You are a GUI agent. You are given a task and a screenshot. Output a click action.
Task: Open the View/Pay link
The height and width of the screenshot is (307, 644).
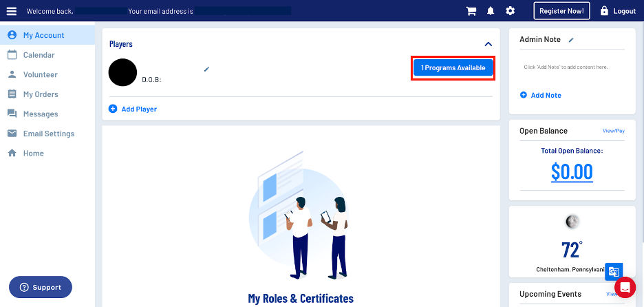pos(614,131)
